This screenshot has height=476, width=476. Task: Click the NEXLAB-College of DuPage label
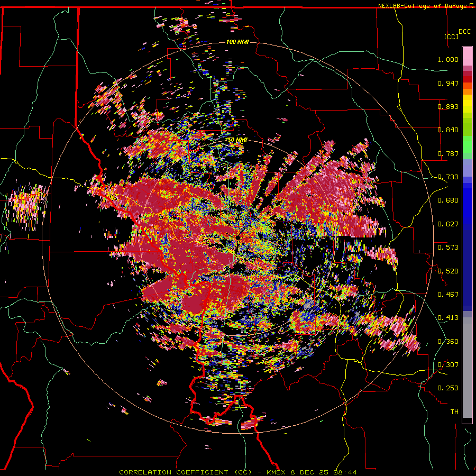tap(423, 6)
